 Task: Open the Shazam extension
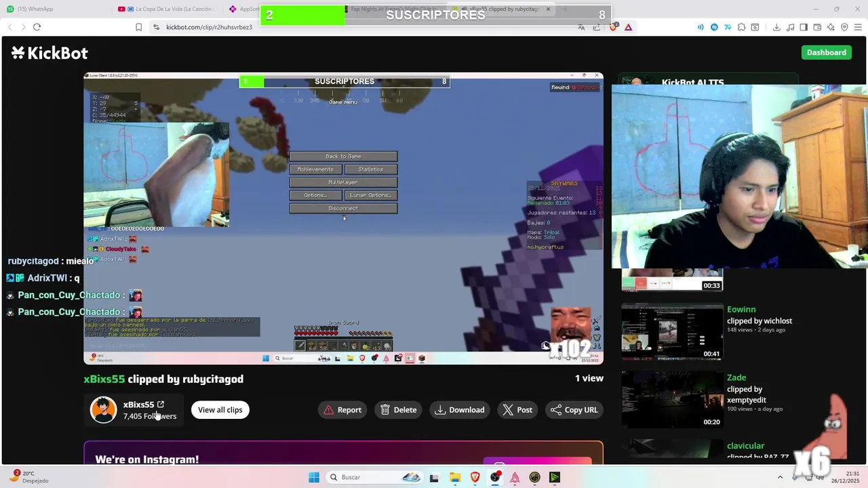[x=714, y=27]
